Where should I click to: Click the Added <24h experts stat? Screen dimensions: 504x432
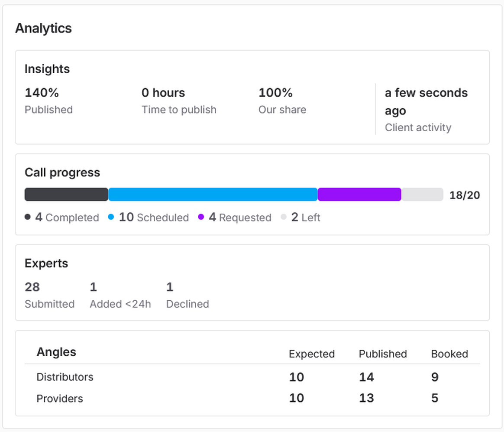pyautogui.click(x=120, y=295)
